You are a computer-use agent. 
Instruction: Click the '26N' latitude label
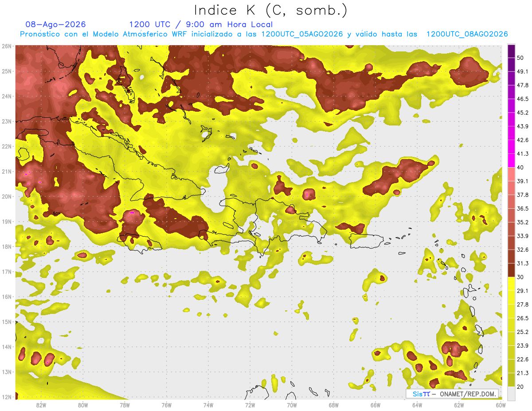click(x=7, y=46)
